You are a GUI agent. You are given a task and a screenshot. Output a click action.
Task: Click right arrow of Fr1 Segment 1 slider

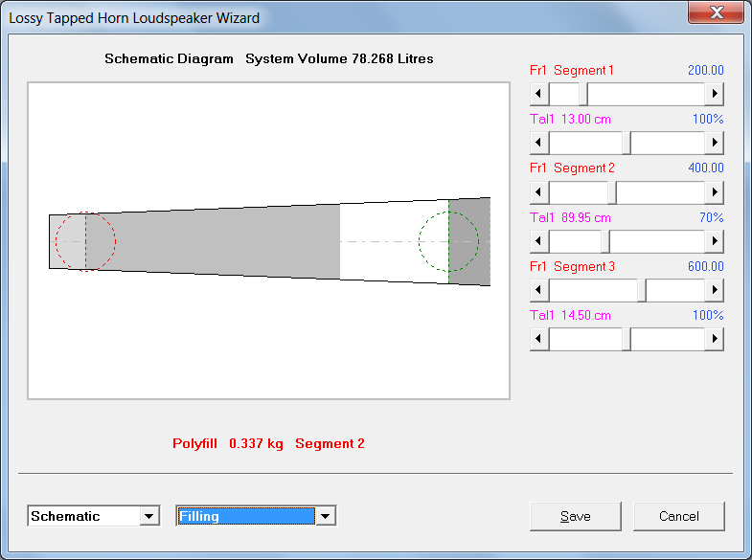tap(714, 94)
